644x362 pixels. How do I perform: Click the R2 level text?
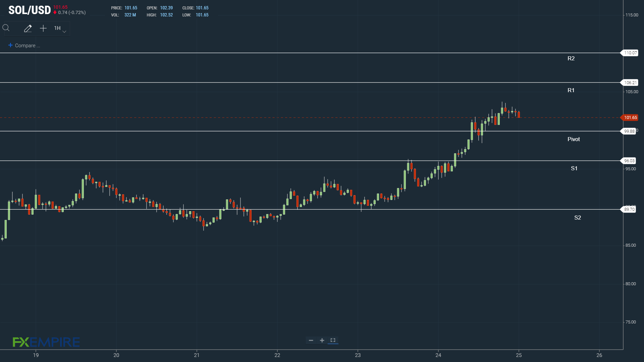(x=571, y=59)
